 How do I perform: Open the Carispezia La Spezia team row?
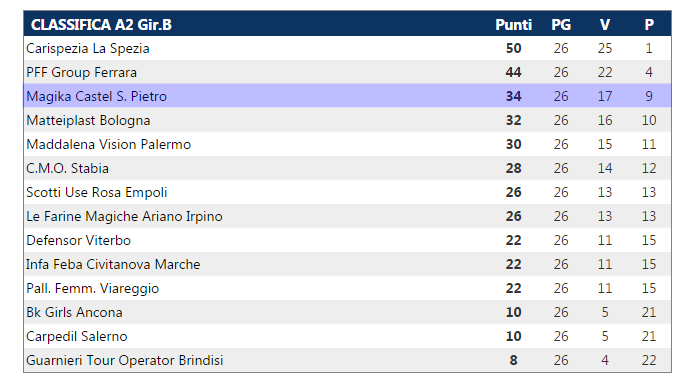(347, 48)
